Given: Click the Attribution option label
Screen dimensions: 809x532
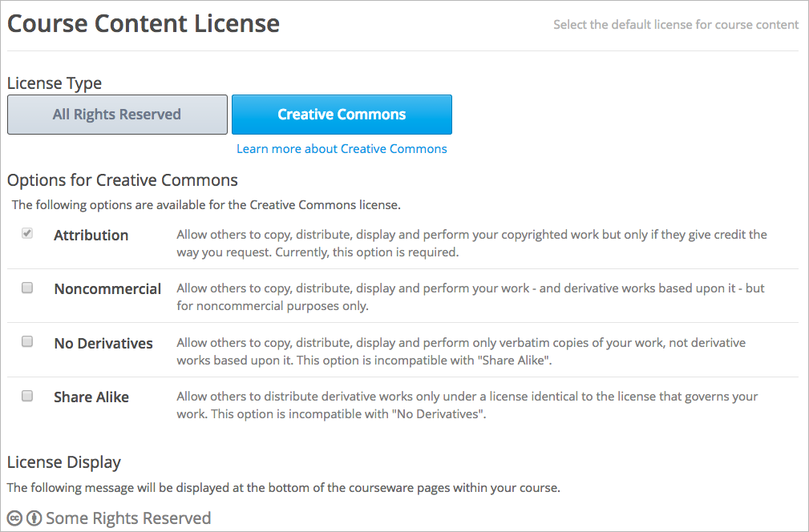Looking at the screenshot, I should pos(91,236).
